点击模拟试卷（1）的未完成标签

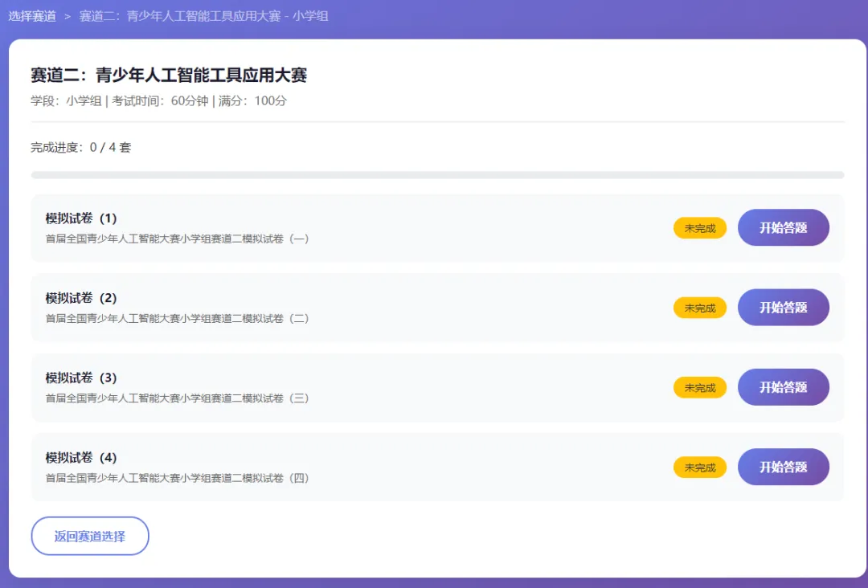pos(699,227)
